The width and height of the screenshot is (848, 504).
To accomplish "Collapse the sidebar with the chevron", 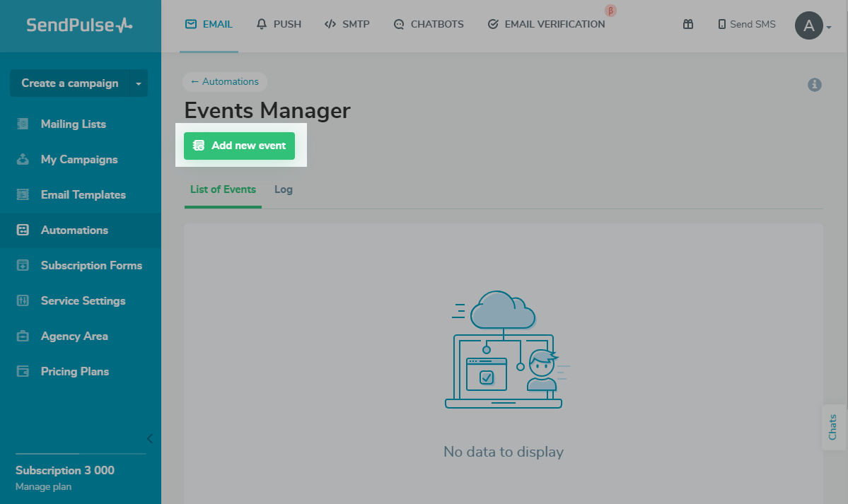I will (x=149, y=438).
